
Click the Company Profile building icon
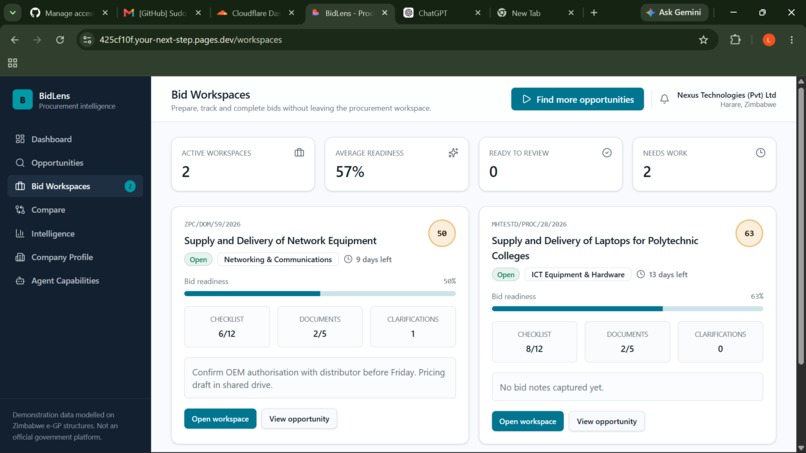click(x=20, y=257)
